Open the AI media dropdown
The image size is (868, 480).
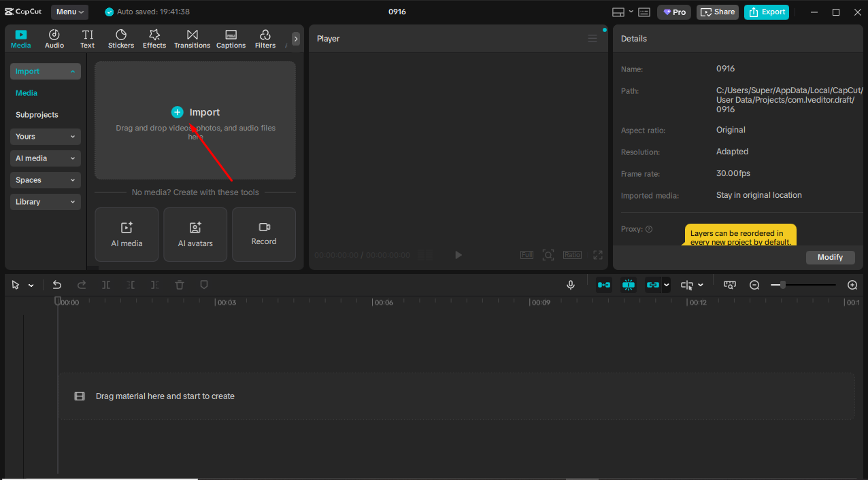click(x=45, y=158)
